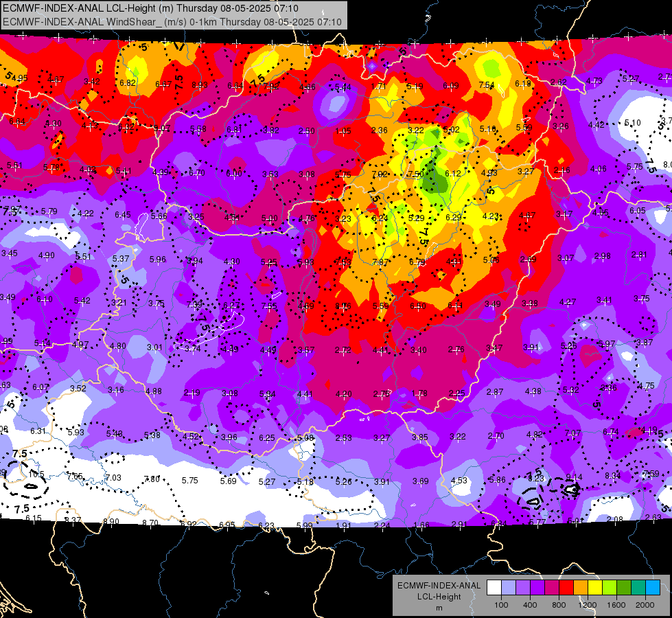This screenshot has width=672, height=618.
Task: Click the wind shear value '1.71'
Action: pyautogui.click(x=379, y=87)
